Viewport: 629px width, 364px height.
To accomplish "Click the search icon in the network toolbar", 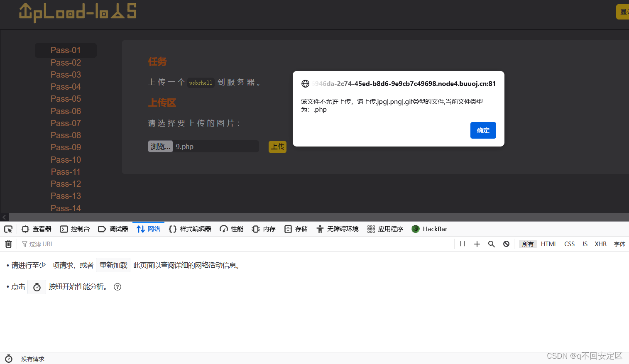I will tap(492, 244).
